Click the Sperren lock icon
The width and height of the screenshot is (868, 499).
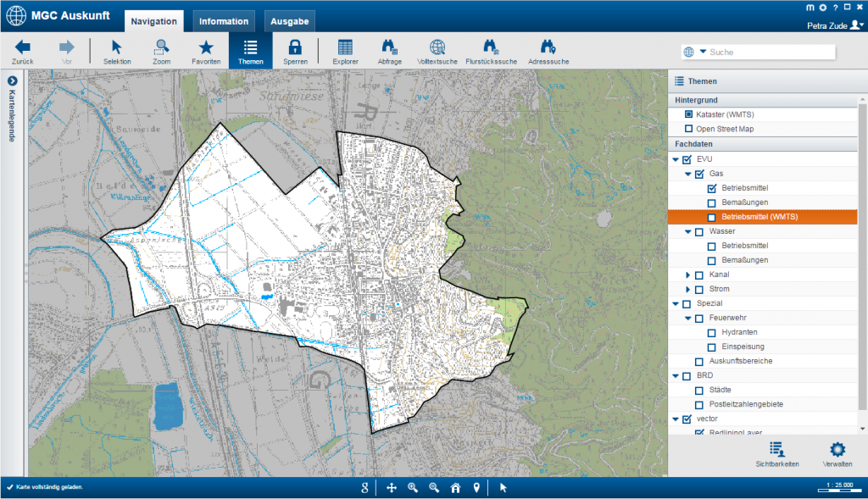(x=294, y=47)
